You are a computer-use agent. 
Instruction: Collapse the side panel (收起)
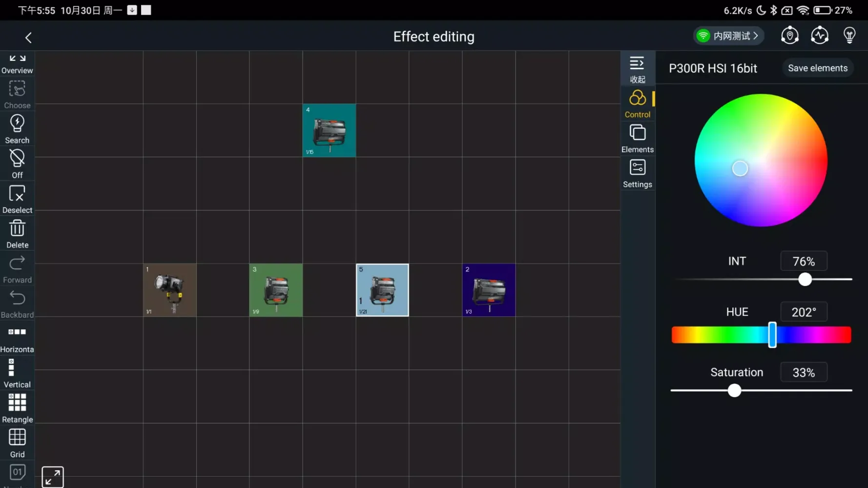637,69
